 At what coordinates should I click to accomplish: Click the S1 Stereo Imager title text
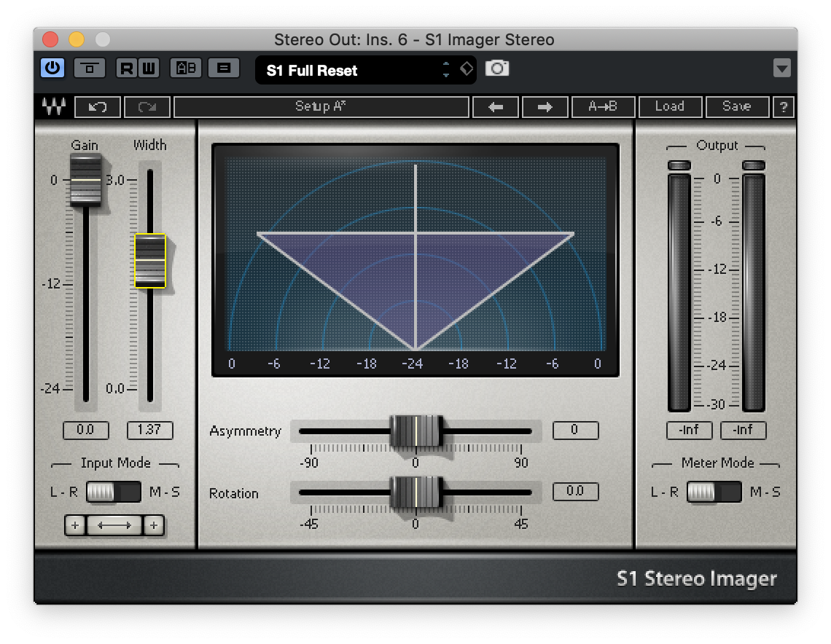click(697, 578)
